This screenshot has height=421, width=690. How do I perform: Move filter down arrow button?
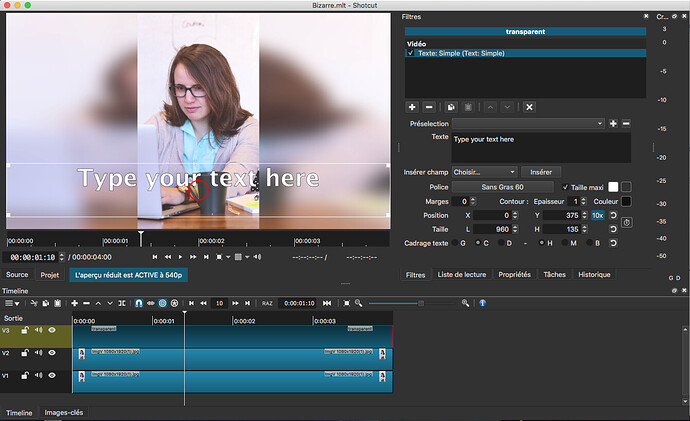pyautogui.click(x=507, y=107)
